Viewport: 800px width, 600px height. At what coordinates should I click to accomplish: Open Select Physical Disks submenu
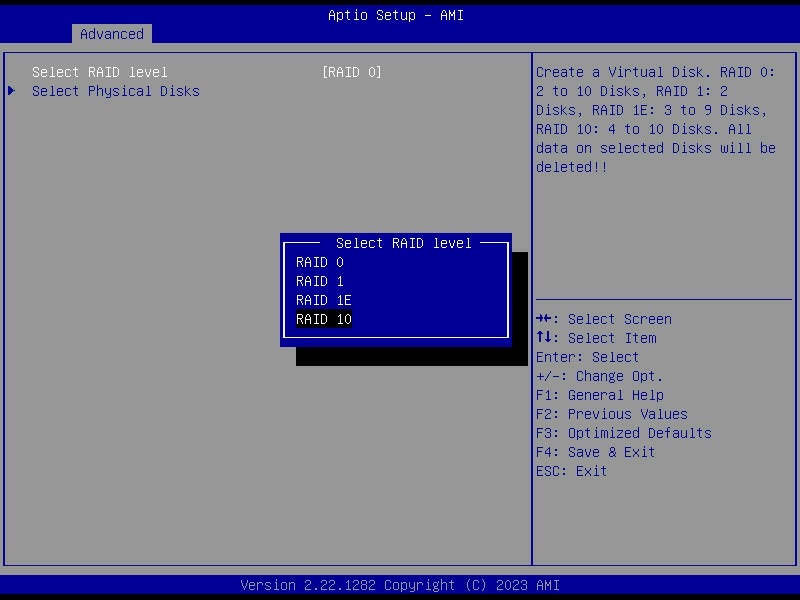[116, 91]
